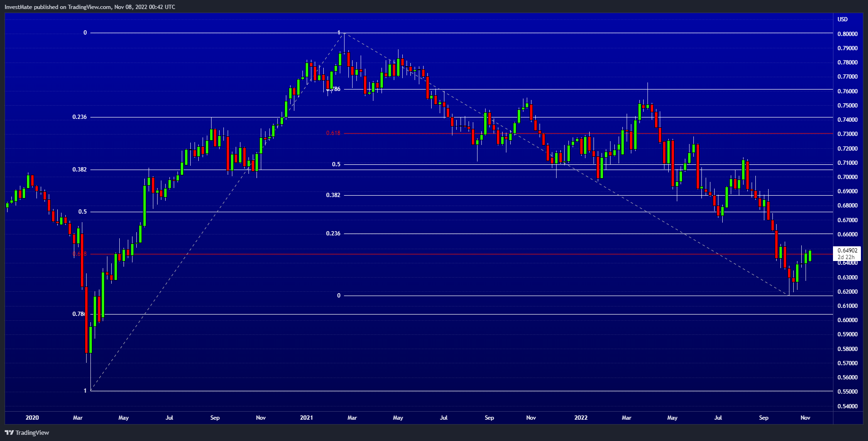868x441 pixels.
Task: Click the 0.78000 price axis label
Action: (x=847, y=63)
